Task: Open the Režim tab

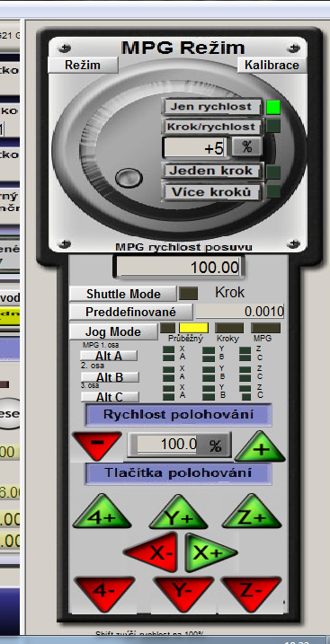Action: [x=83, y=66]
